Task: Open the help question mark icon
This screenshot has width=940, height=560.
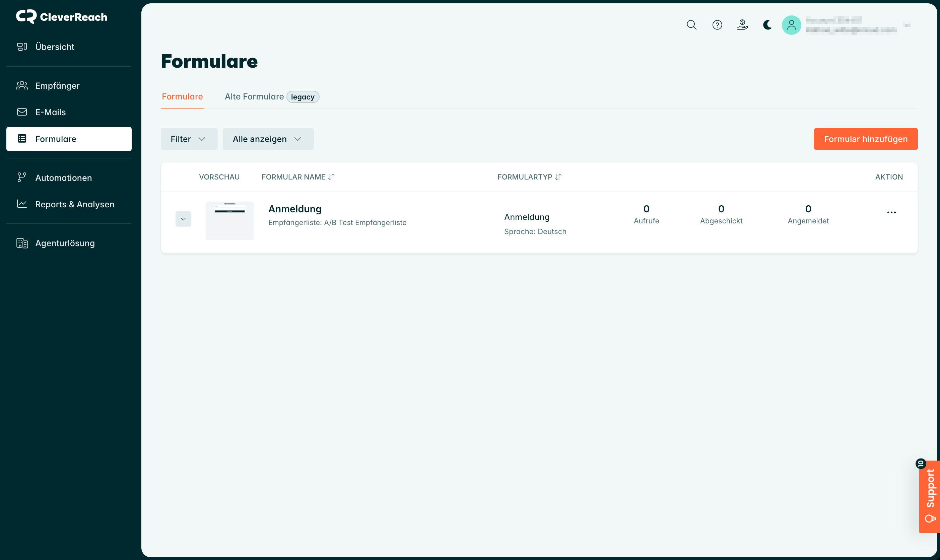Action: point(717,25)
